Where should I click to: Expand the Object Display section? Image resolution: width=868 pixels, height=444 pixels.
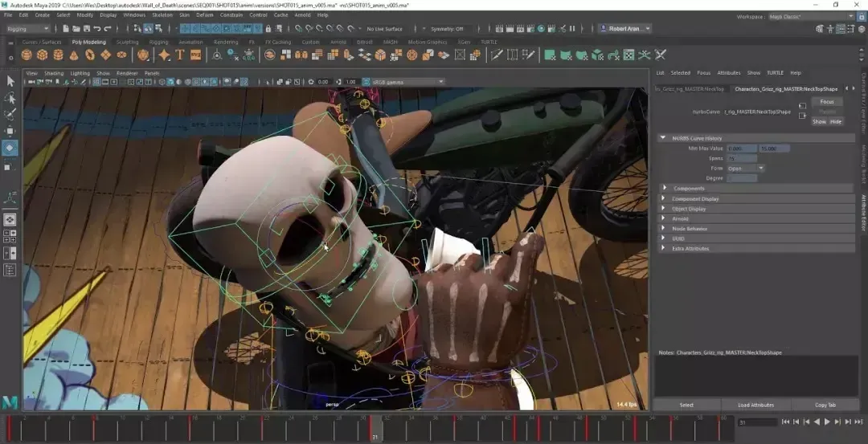[x=755, y=209]
